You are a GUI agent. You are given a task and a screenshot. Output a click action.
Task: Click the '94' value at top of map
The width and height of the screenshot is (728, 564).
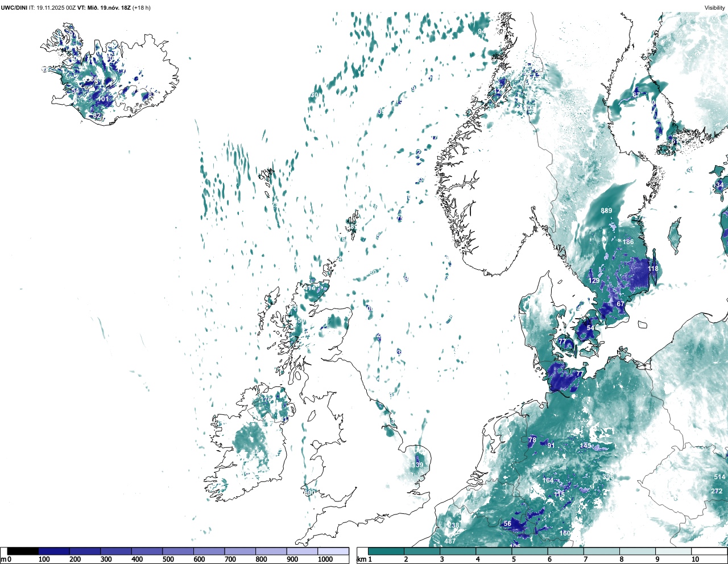point(482,31)
